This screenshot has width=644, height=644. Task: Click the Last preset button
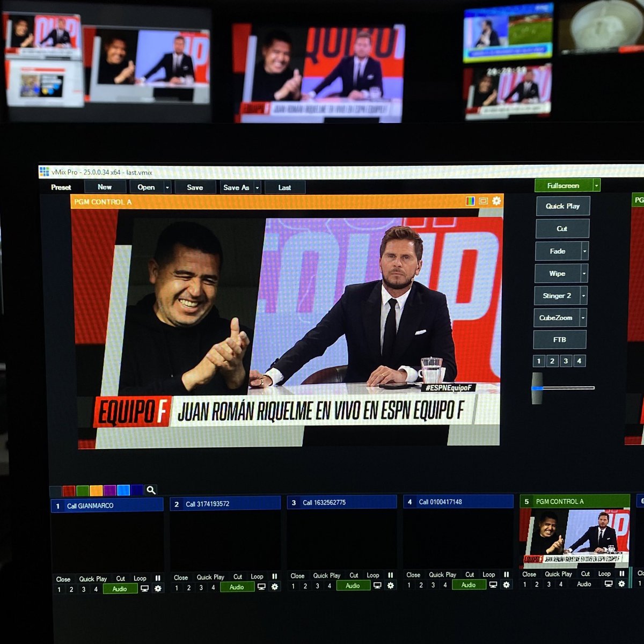click(284, 187)
